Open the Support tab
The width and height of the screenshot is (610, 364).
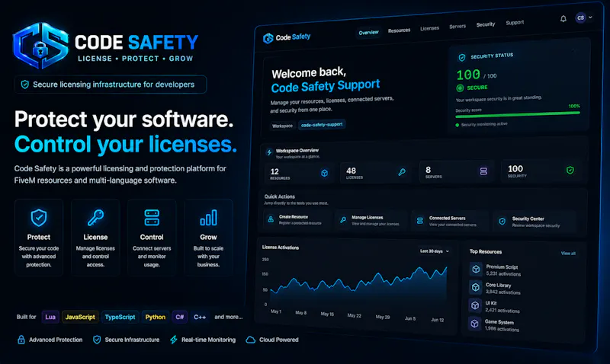coord(515,23)
